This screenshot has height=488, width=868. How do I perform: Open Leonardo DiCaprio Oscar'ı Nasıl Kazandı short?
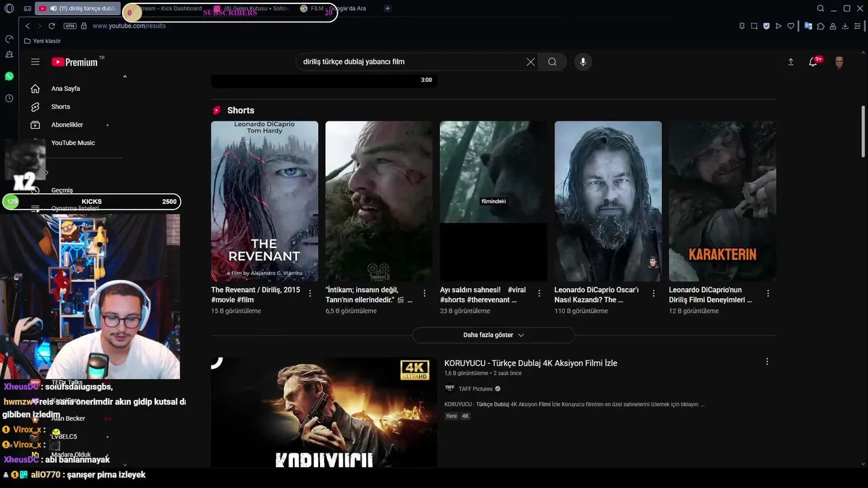pyautogui.click(x=608, y=201)
